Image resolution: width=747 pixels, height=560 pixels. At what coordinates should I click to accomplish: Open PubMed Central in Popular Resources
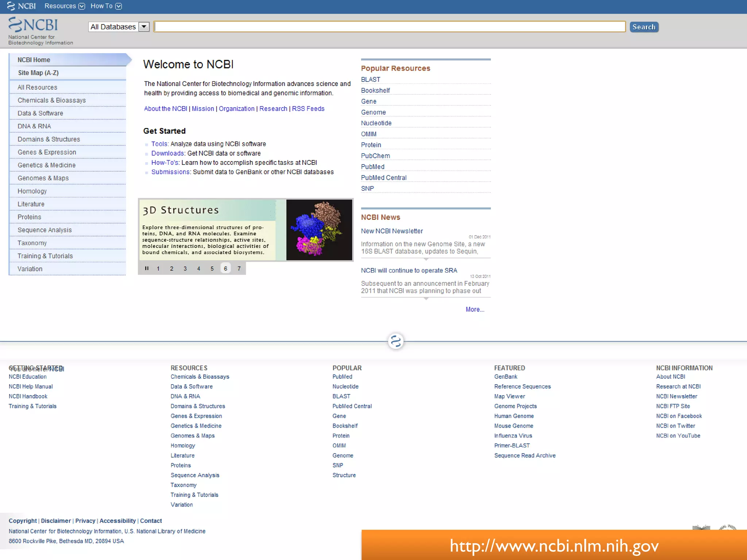pos(384,178)
